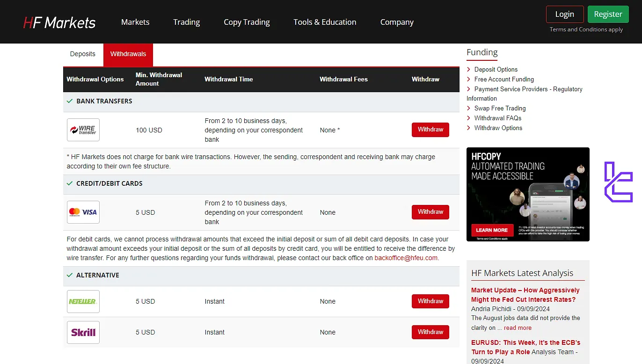Click chevron icon beside Withdrawal FAQs
This screenshot has width=642, height=364.
[x=469, y=118]
